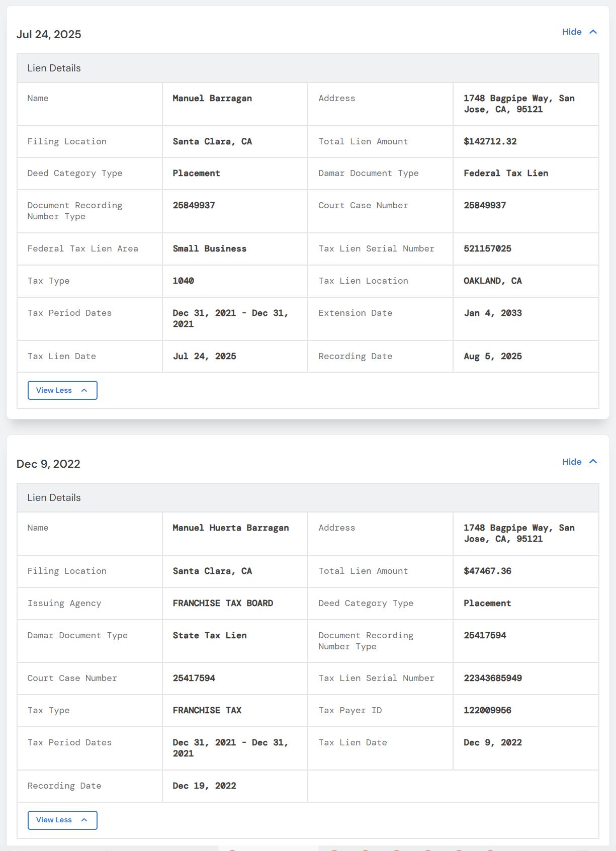Screen dimensions: 616x851
Task: Click chevron in second View Less button
Action: (x=84, y=820)
